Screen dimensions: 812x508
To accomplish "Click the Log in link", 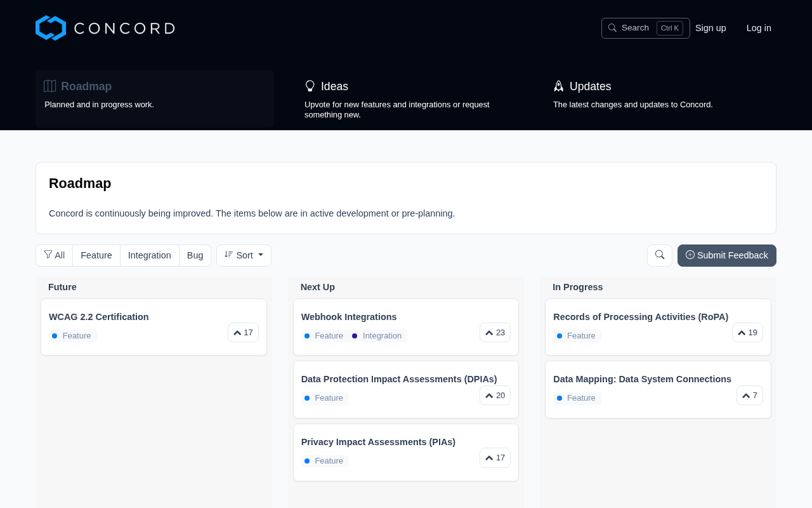I will click(x=759, y=28).
